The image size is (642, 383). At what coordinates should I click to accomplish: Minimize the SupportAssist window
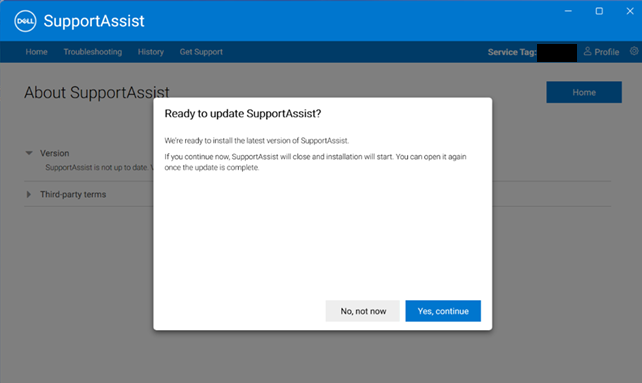pyautogui.click(x=568, y=11)
